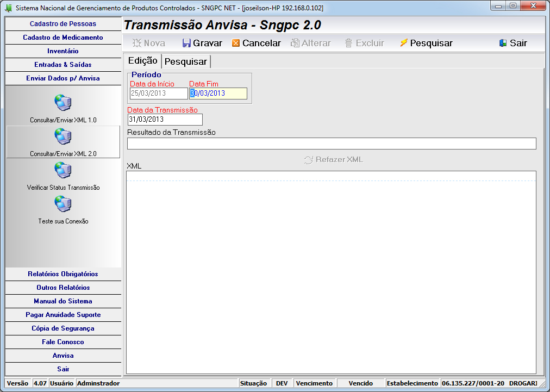Image resolution: width=550 pixels, height=392 pixels.
Task: Open the Anvisa sidebar section
Action: [63, 356]
